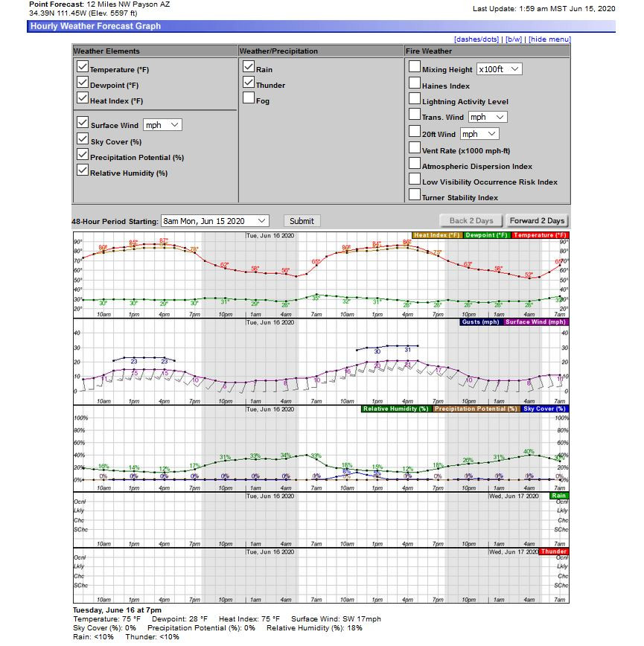Click the red Temperature (°F) legend label

pyautogui.click(x=539, y=235)
